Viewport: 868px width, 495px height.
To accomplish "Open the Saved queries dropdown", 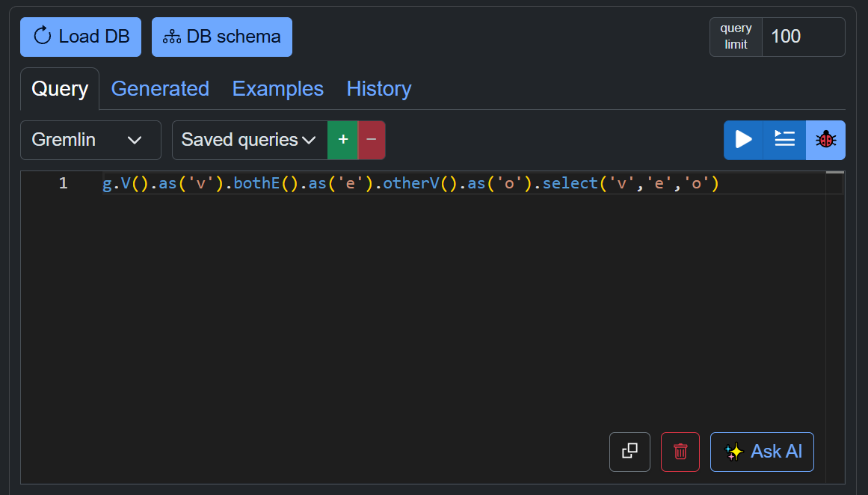I will (250, 140).
